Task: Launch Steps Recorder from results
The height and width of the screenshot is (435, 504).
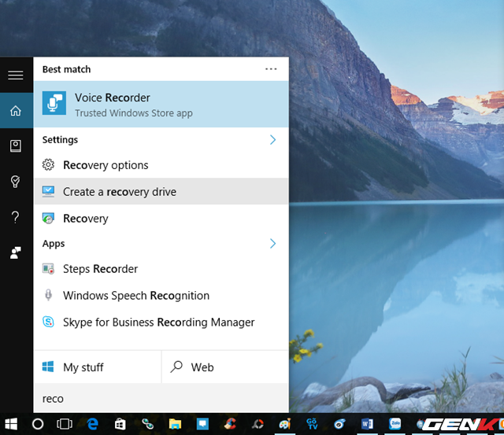Action: 100,269
